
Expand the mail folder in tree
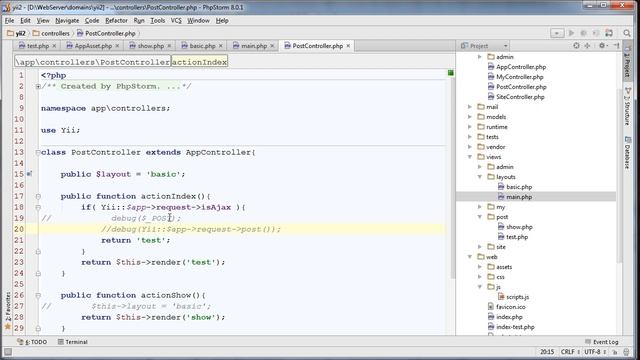click(x=470, y=107)
